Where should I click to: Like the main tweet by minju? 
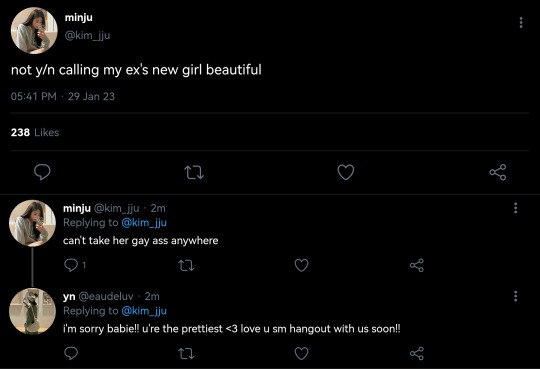coord(346,172)
